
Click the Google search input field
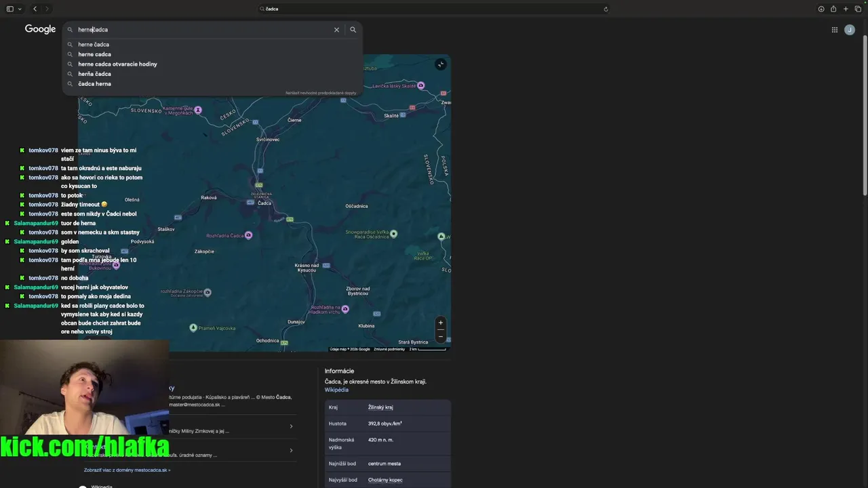point(203,30)
